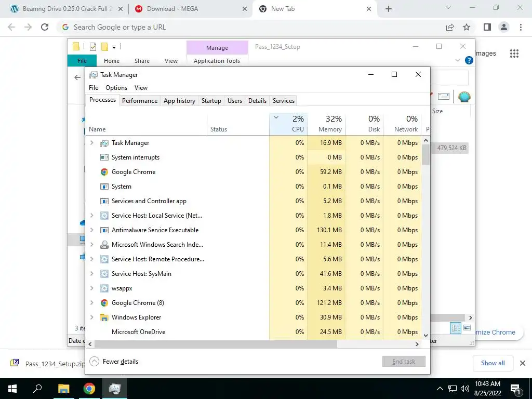This screenshot has height=399, width=532.
Task: Expand Service Host: SysMain group
Action: tap(91, 274)
